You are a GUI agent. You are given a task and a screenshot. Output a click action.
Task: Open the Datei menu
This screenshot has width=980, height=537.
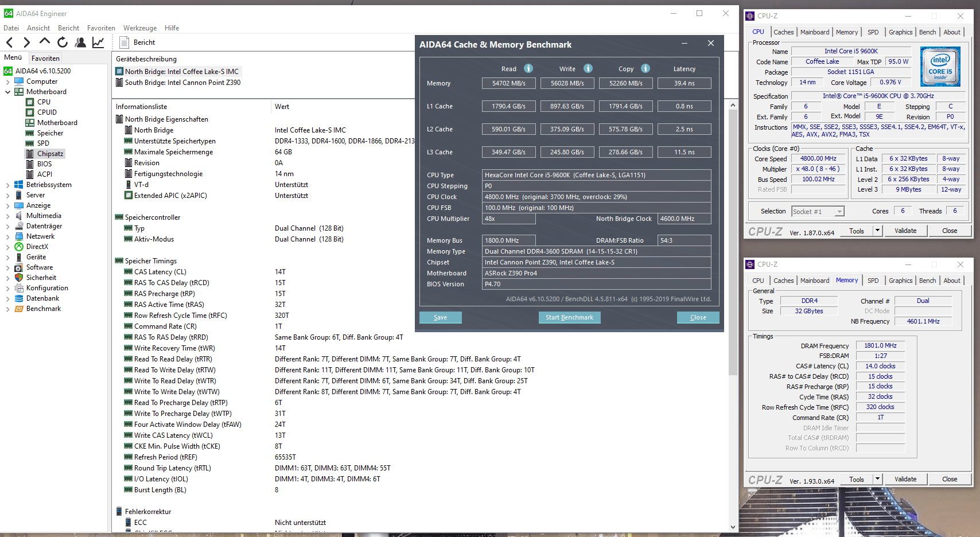pos(11,28)
